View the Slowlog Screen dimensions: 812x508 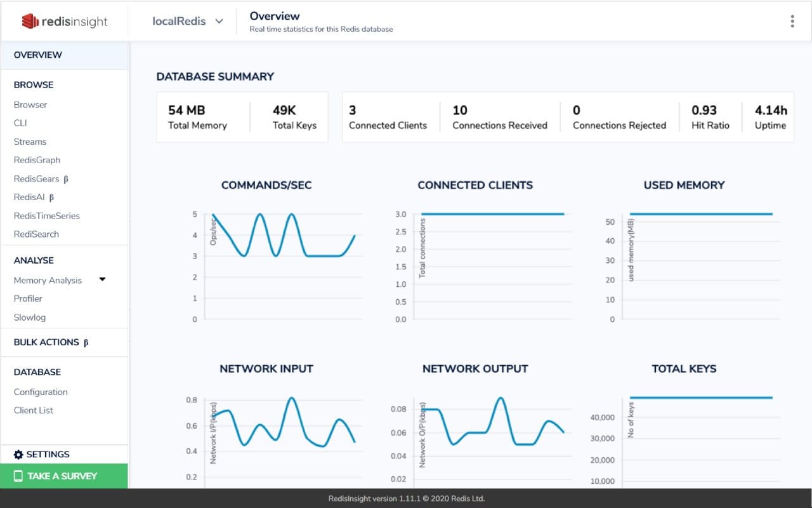click(29, 317)
